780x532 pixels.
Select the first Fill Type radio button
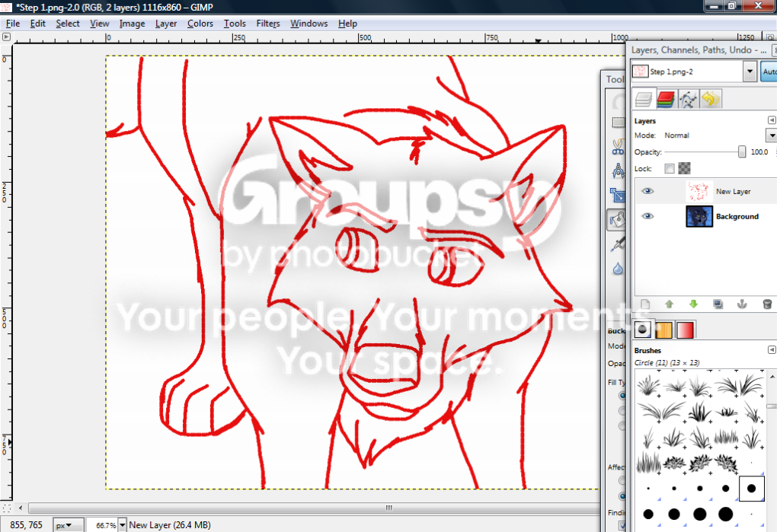tap(622, 396)
